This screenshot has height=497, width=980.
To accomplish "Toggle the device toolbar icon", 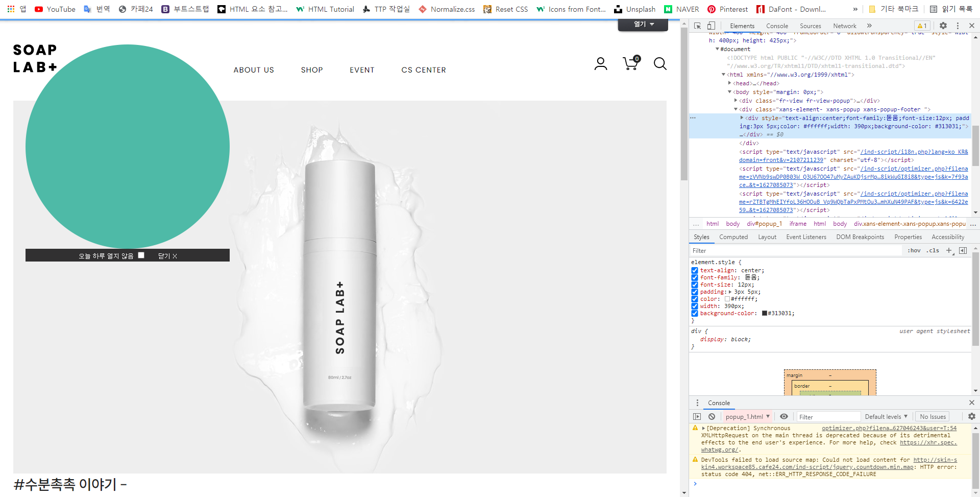I will point(711,26).
